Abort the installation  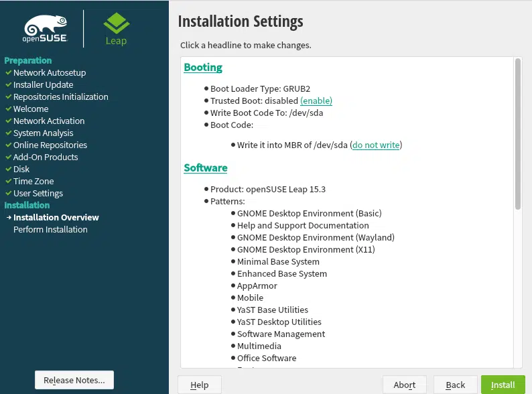(404, 385)
